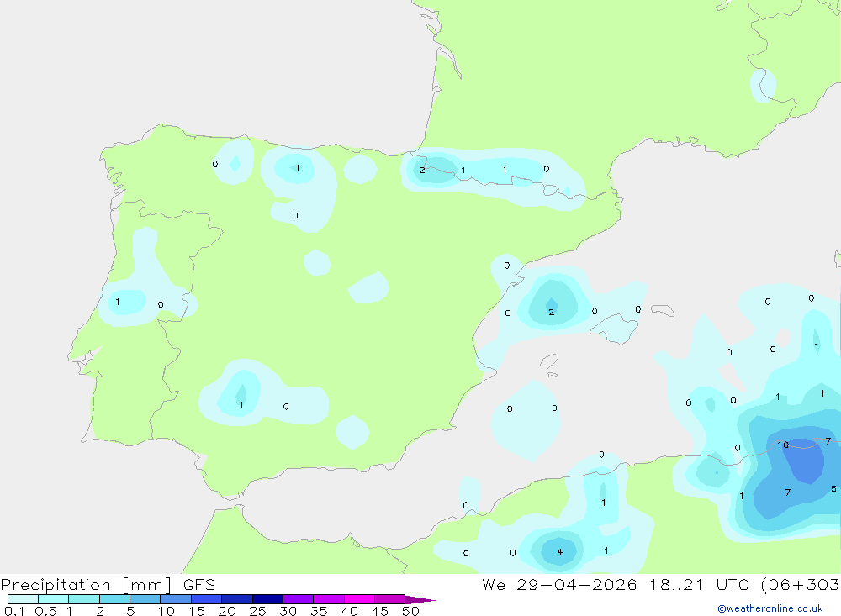The height and width of the screenshot is (616, 841).
Task: Click the 'Precipitation [mm] GFS' title text
Action: [x=108, y=584]
